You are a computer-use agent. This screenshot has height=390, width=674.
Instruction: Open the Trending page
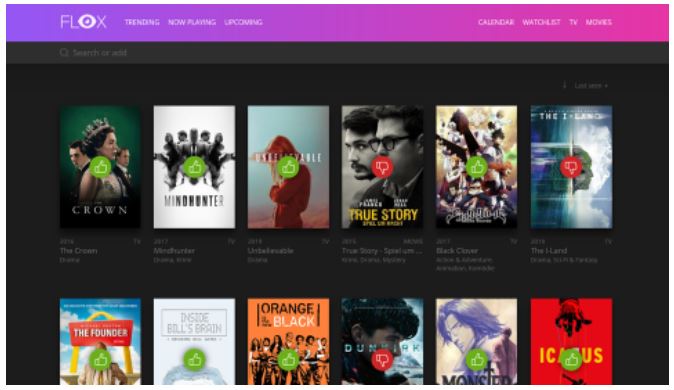142,22
